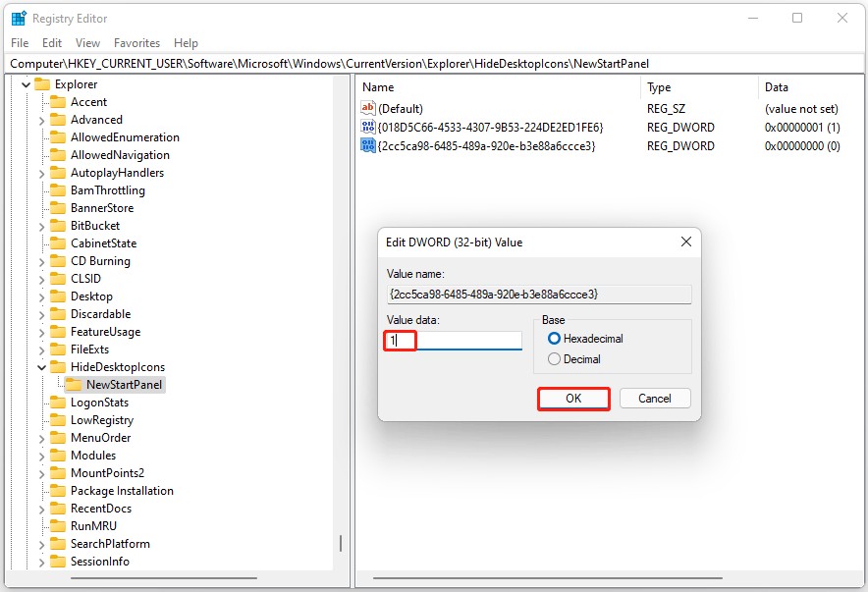Select the Package Installation key label
Screen dimensions: 868x592
tap(122, 491)
